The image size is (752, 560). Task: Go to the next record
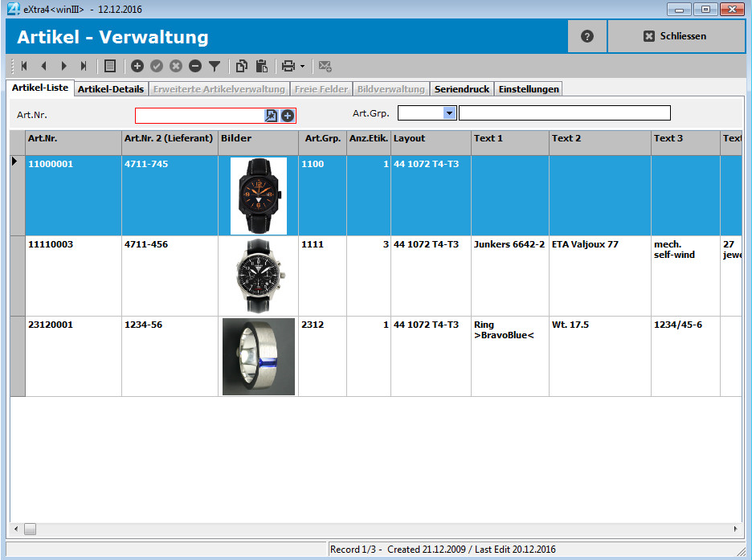[x=63, y=66]
